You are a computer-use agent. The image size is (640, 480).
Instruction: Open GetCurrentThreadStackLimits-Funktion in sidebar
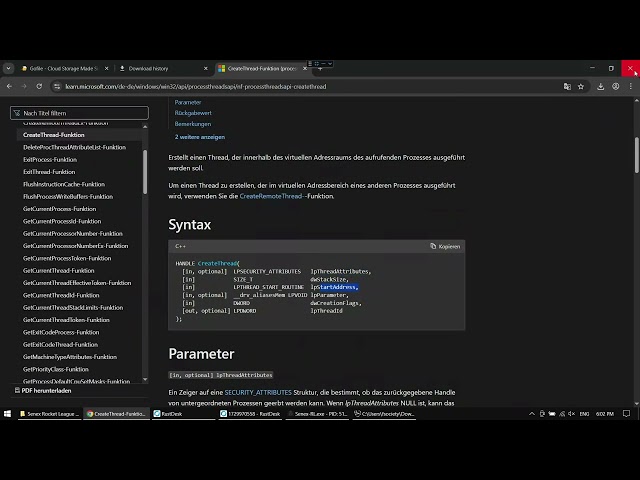(x=73, y=307)
